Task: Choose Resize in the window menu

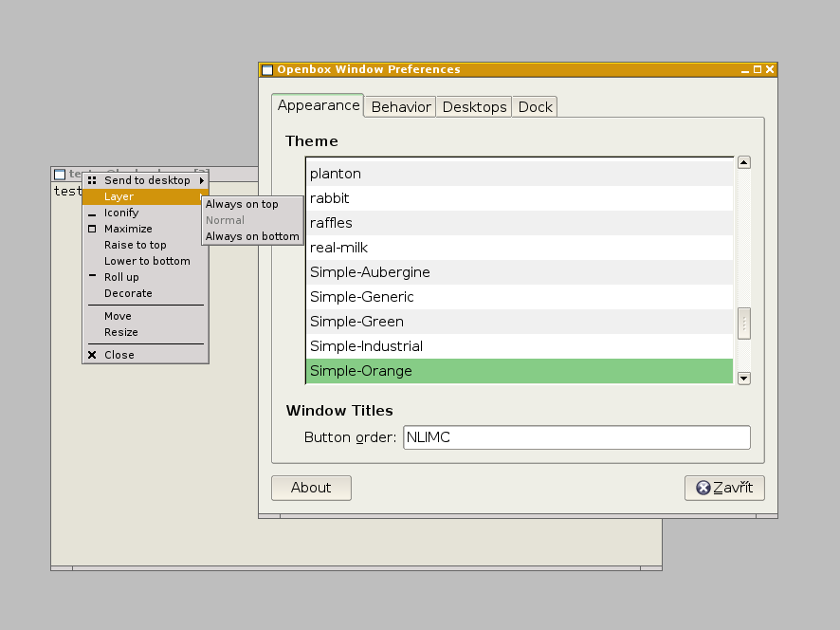Action: [x=145, y=332]
